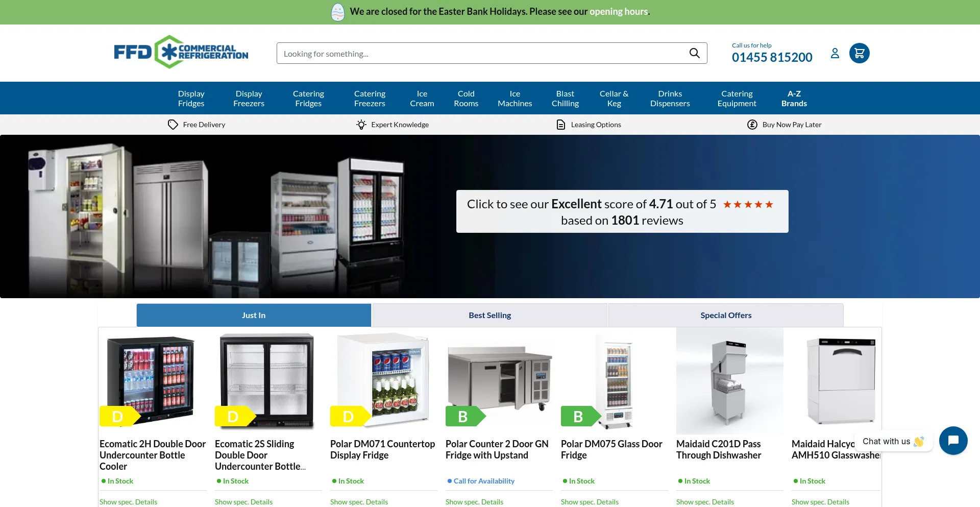Image resolution: width=980 pixels, height=507 pixels.
Task: Click the D energy label on Ecomatic 2H
Action: click(119, 416)
